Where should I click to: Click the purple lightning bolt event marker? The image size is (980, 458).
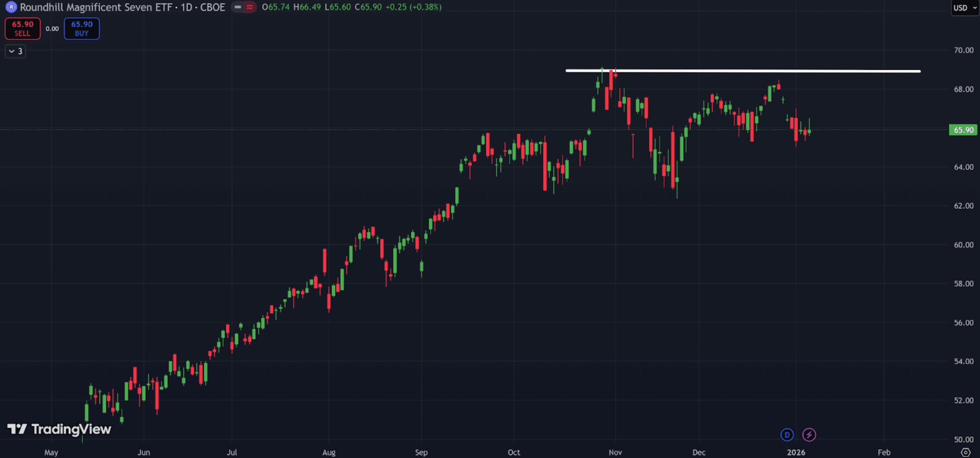point(809,435)
